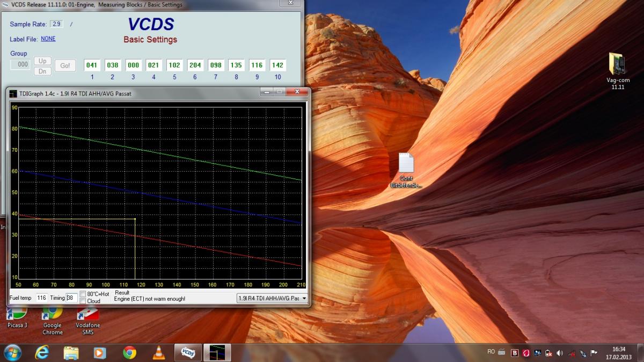Open the Bitdefender tray icon
Viewport: 644px width, 362px height.
tap(515, 353)
